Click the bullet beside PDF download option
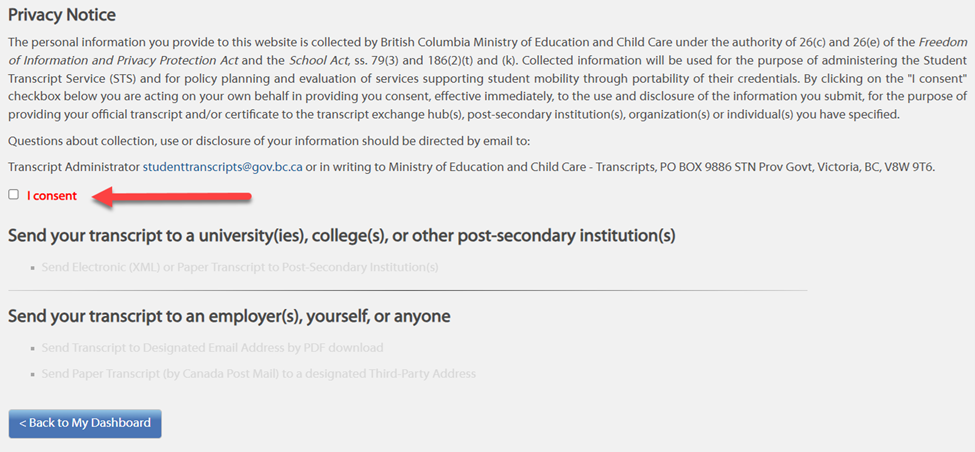The width and height of the screenshot is (975, 452). (x=33, y=348)
